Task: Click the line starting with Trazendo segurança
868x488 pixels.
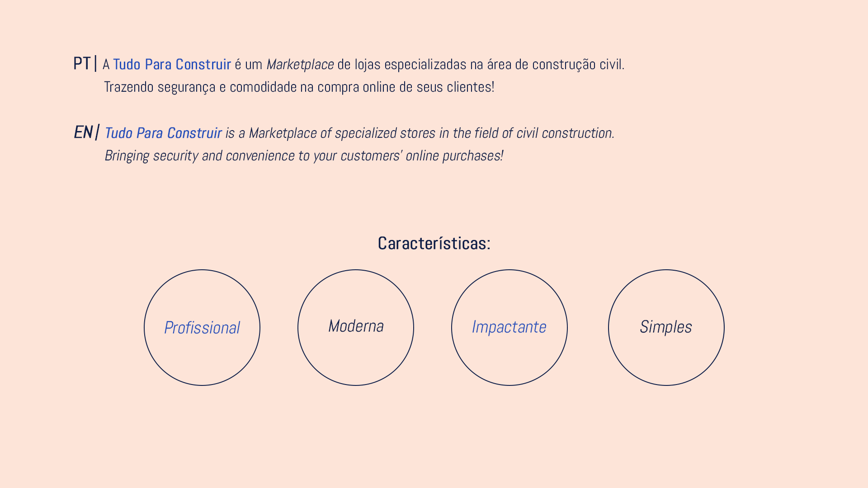Action: click(x=299, y=87)
